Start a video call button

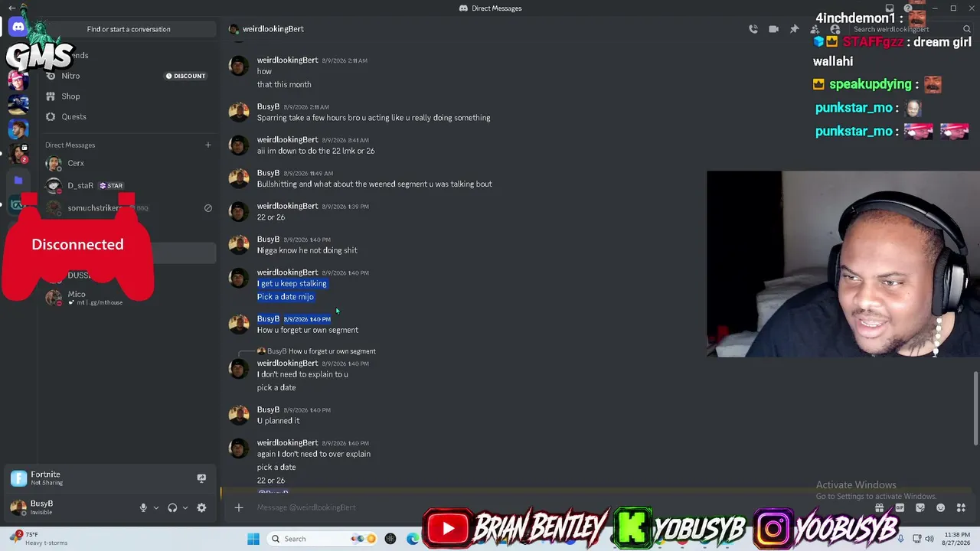774,29
